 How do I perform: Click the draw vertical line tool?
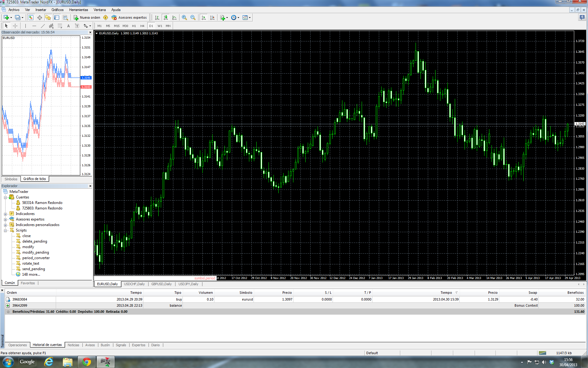tap(26, 26)
